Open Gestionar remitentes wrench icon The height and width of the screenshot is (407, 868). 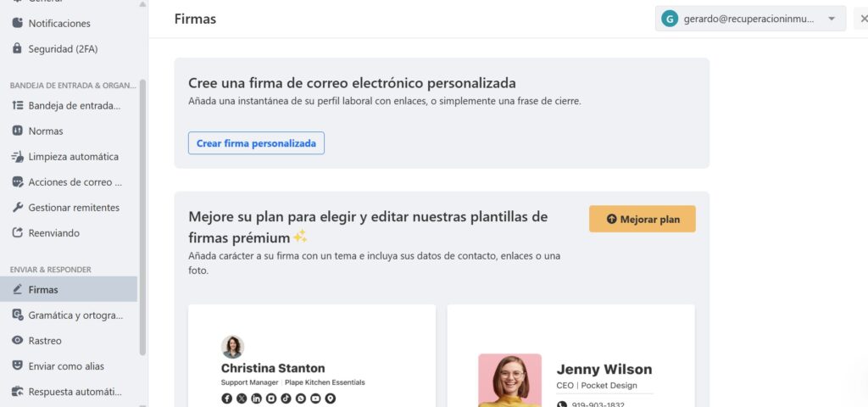19,207
